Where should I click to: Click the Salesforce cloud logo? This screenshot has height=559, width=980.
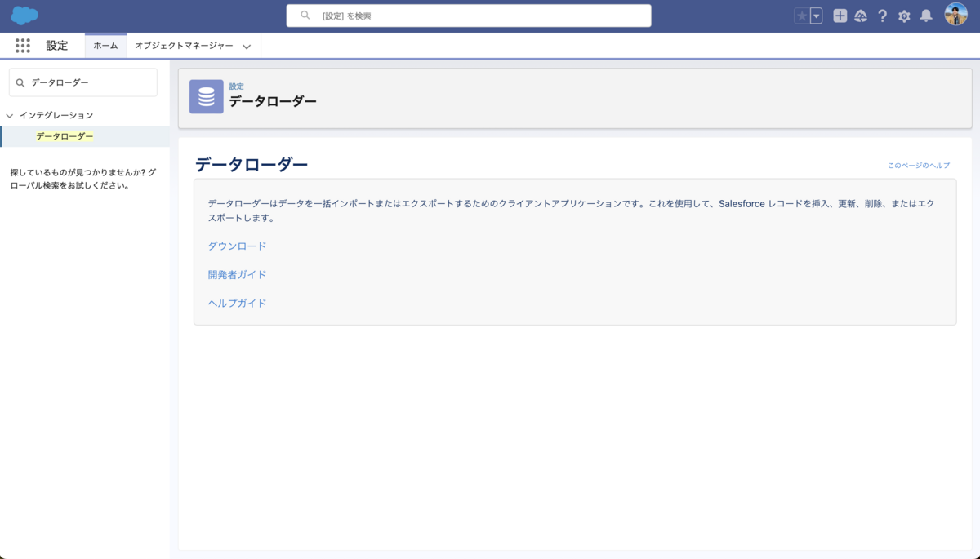[x=24, y=16]
